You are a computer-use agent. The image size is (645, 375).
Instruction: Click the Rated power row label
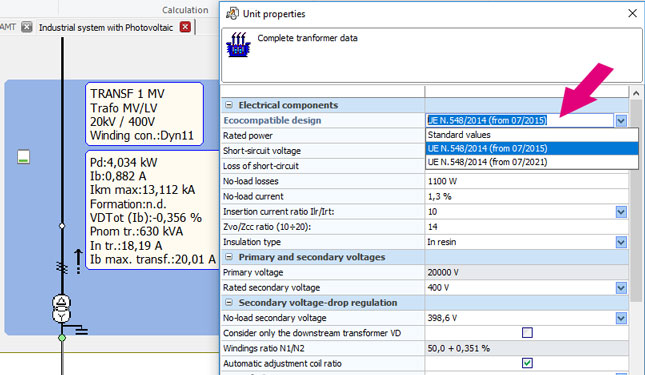[x=248, y=136]
